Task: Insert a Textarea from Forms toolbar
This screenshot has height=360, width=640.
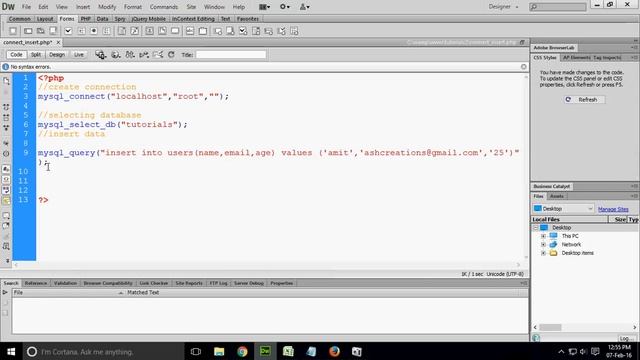Action: 53,31
